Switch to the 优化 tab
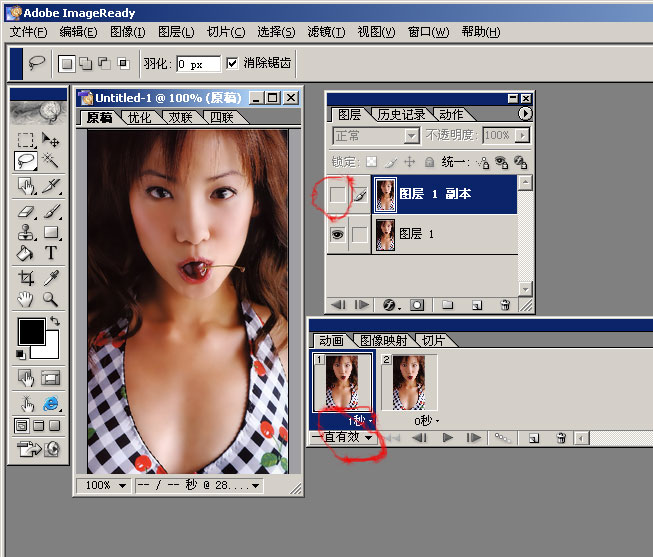Screen dimensions: 653x557 click(x=140, y=117)
